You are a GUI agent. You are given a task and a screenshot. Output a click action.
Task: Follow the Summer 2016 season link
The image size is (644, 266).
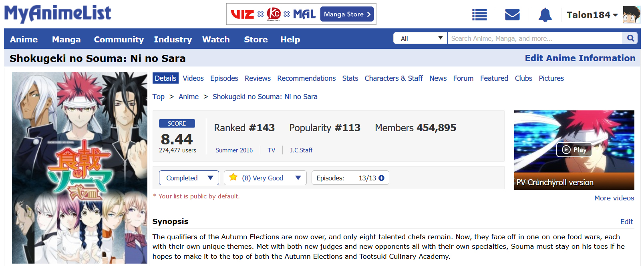234,150
